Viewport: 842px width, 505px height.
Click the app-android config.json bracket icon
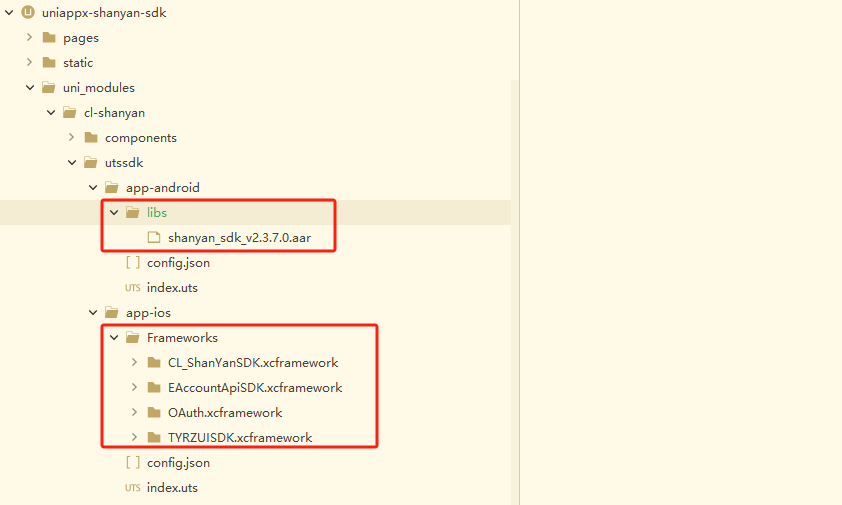coord(133,262)
